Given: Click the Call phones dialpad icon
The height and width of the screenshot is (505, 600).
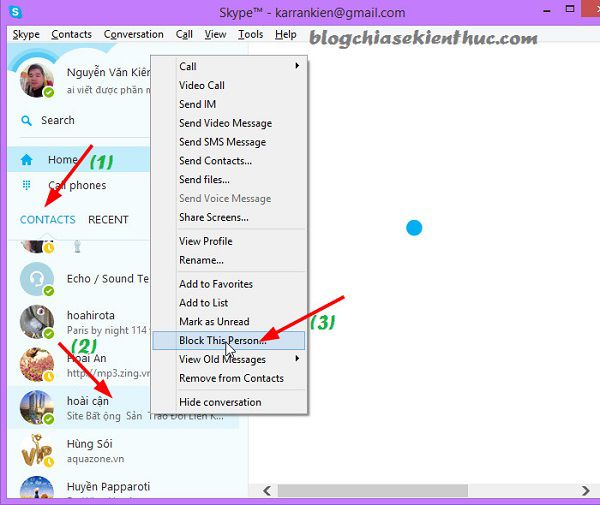Looking at the screenshot, I should click(26, 186).
